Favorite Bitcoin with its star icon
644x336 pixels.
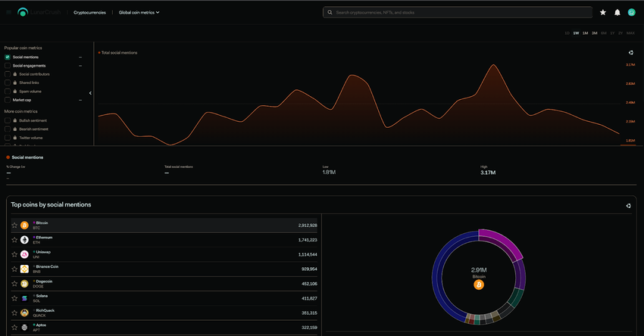pos(14,225)
